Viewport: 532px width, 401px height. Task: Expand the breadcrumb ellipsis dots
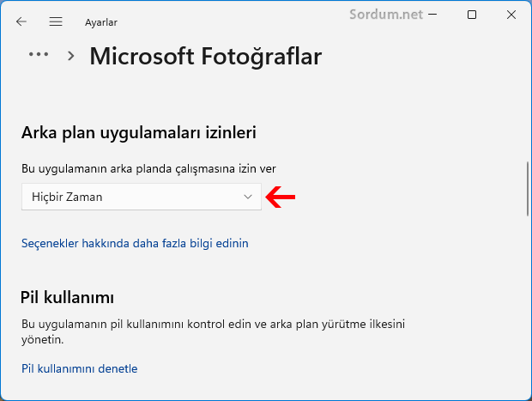tap(39, 54)
